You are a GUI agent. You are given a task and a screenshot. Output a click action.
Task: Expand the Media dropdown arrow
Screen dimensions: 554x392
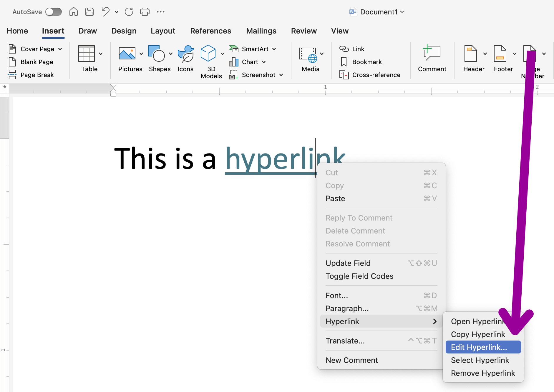point(322,54)
